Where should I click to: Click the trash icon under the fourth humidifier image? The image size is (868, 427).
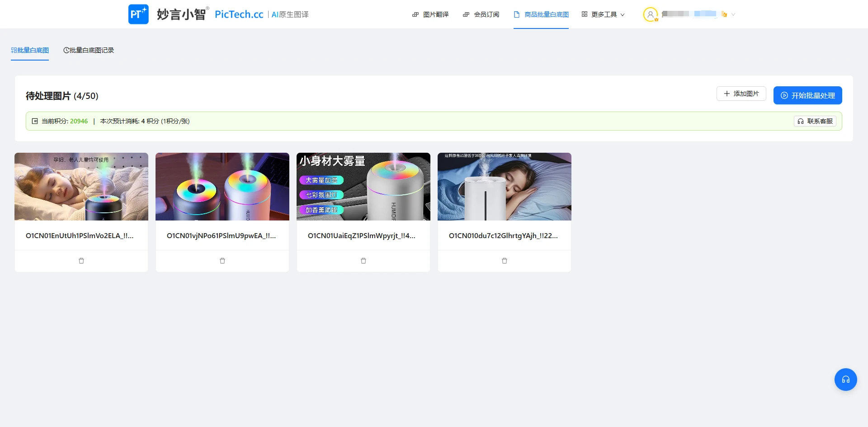[504, 261]
